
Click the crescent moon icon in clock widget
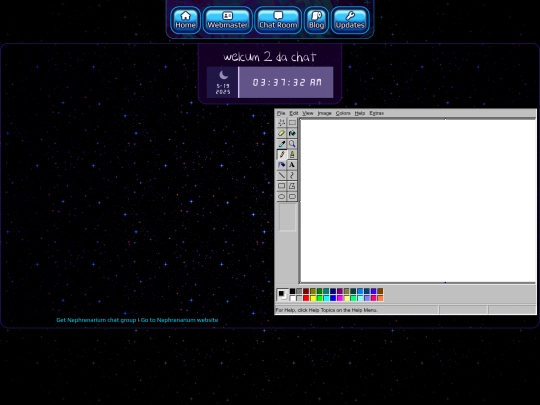224,75
